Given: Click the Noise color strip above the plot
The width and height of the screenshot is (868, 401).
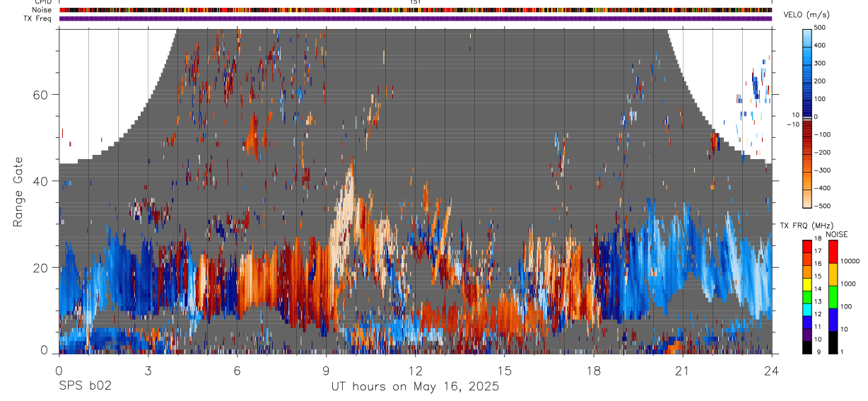Looking at the screenshot, I should pos(415,11).
